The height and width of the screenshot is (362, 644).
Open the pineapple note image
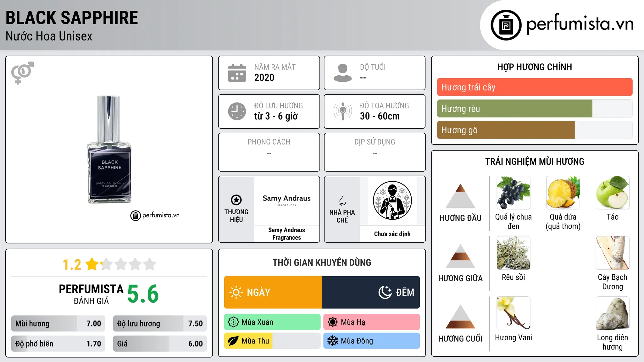[x=563, y=193]
